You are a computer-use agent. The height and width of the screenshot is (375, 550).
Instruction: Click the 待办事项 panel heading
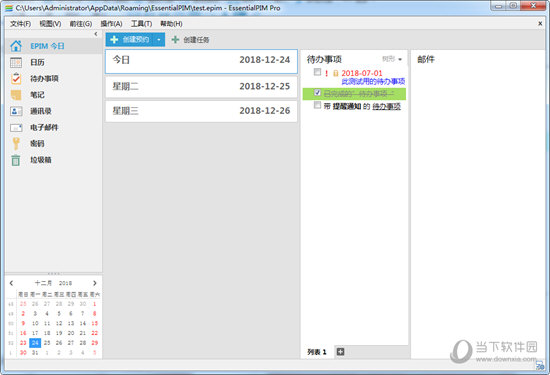(x=324, y=59)
